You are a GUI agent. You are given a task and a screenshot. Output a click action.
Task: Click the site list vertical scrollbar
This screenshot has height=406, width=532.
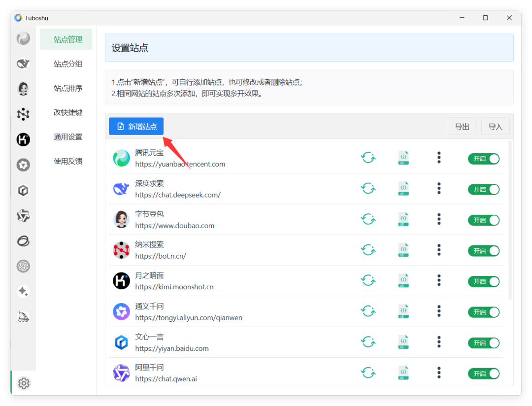coord(510,221)
